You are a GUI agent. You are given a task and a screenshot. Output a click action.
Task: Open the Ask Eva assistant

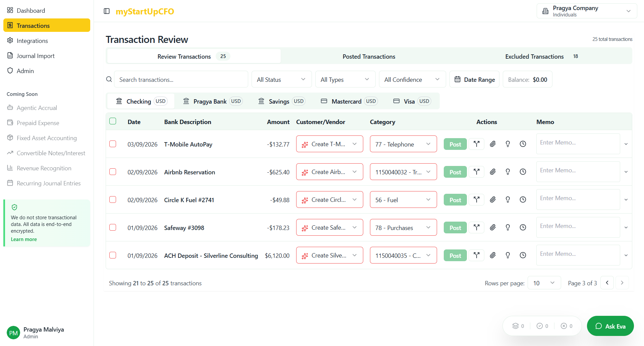610,326
